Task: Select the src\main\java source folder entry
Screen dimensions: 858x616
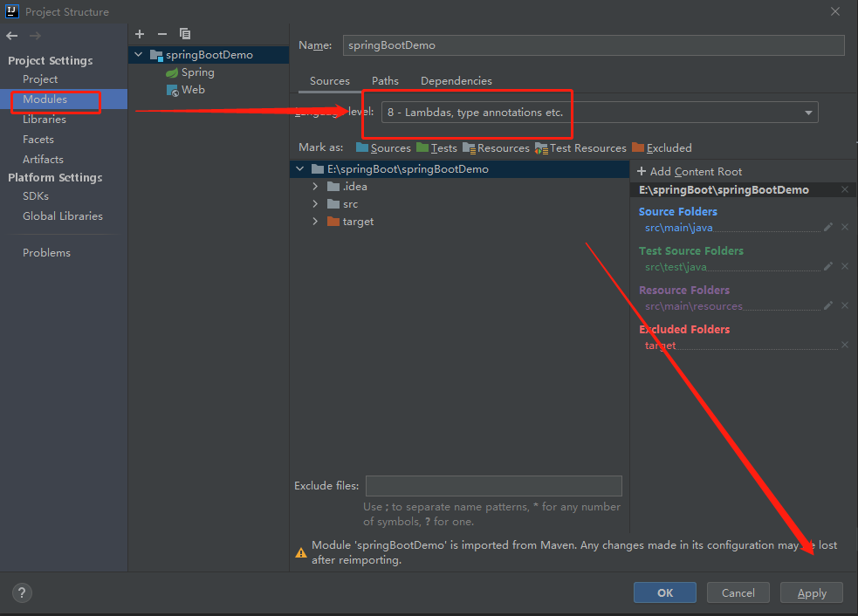Action: click(x=678, y=228)
